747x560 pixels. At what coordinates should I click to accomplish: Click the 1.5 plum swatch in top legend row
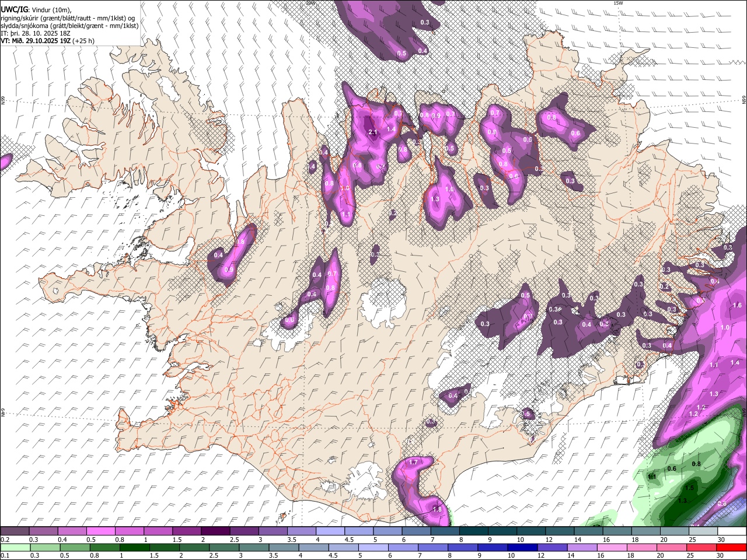(187, 531)
